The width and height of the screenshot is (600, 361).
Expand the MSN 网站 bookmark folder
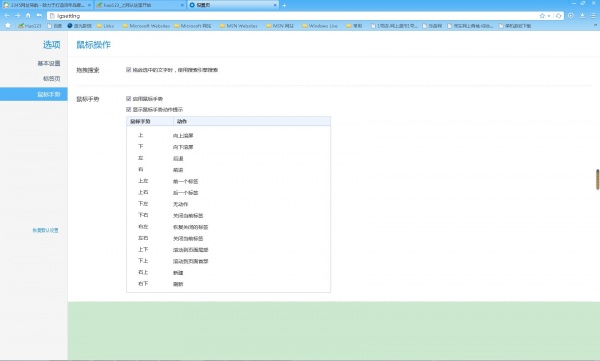pos(280,26)
